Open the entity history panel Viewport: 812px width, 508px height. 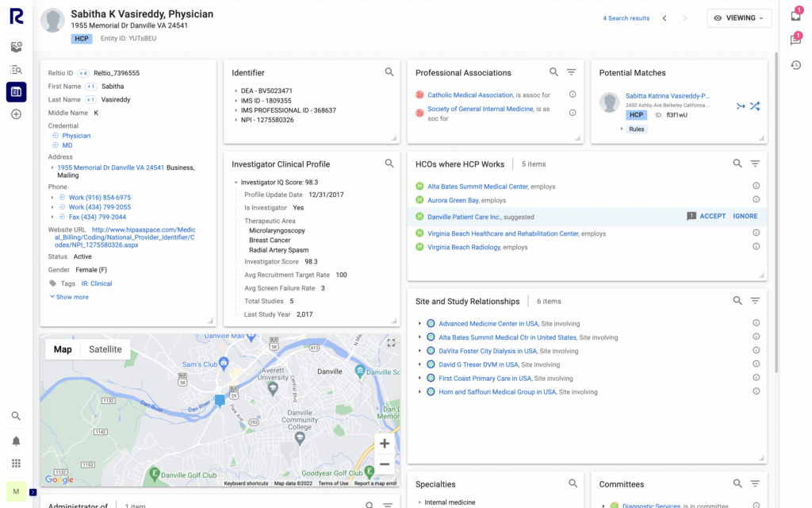coord(796,65)
